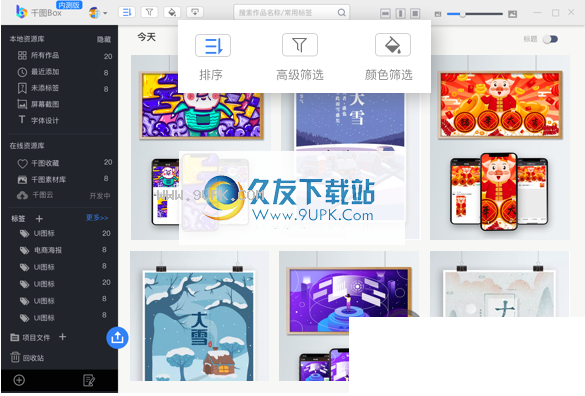This screenshot has height=396, width=585.
Task: Toggle the 标题 title switch
Action: [550, 39]
